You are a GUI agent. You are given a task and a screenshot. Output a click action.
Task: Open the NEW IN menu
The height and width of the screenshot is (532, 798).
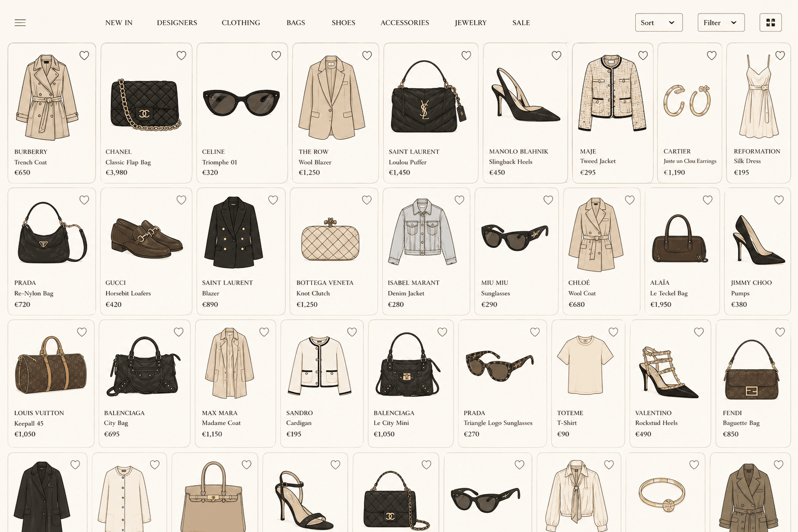[x=119, y=23]
